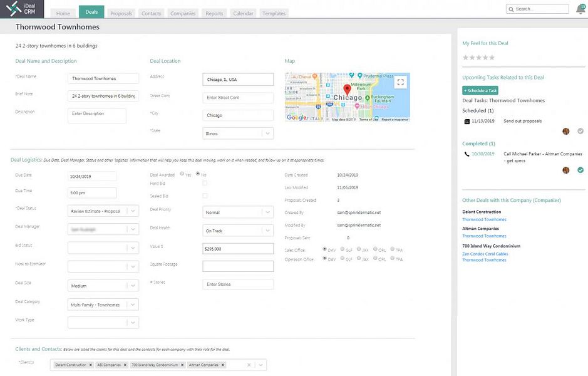Viewport: 588px width, 376px height.
Task: Expand the map to fullscreen
Action: pyautogui.click(x=400, y=82)
